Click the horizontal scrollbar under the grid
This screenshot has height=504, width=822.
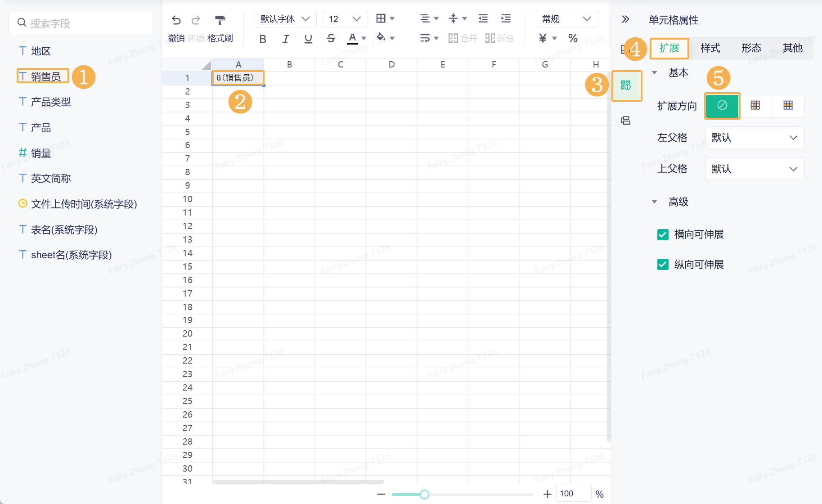(x=298, y=481)
